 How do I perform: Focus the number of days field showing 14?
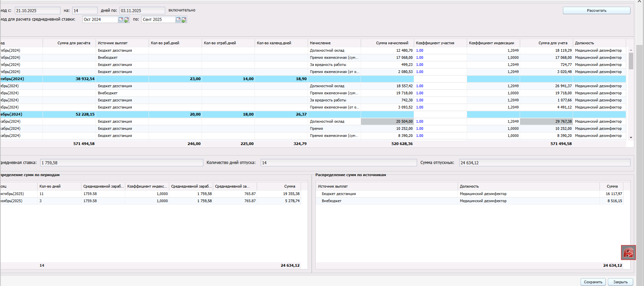pos(84,10)
